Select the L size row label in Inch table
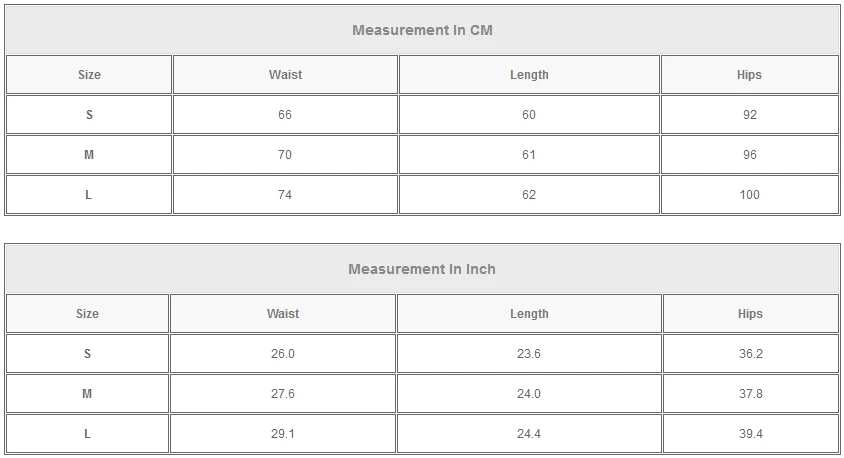 [88, 434]
